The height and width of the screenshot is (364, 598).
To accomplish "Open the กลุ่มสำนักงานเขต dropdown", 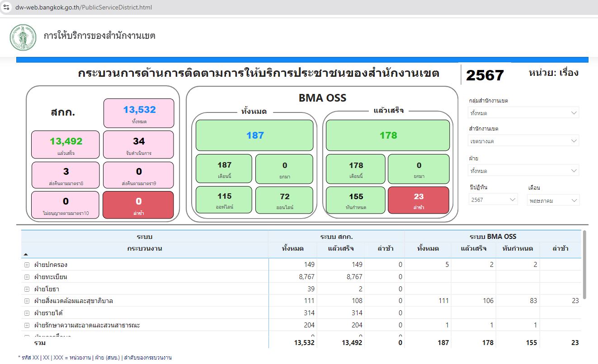I will pos(523,113).
